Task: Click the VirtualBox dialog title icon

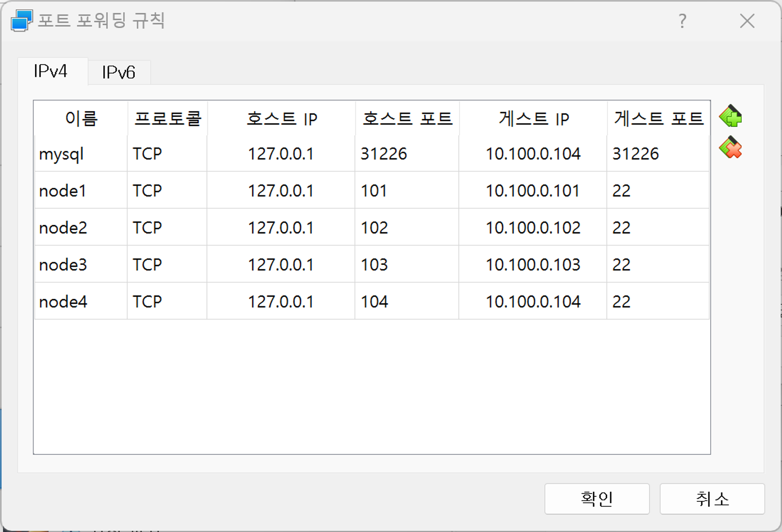Action: click(21, 20)
